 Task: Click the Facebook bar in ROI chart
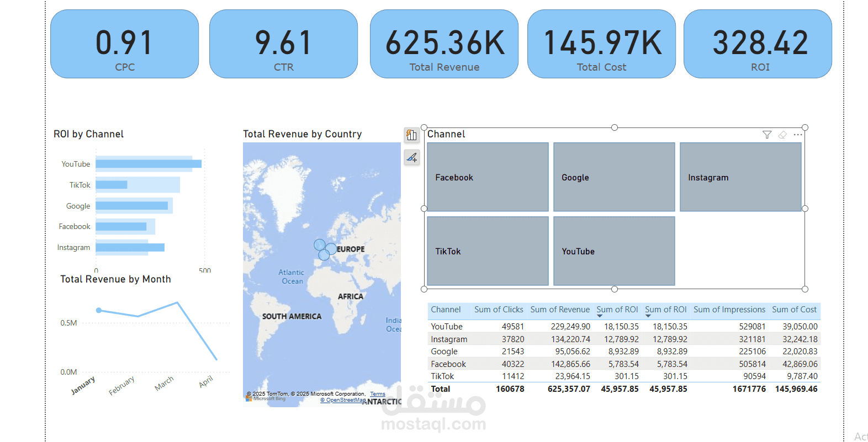pos(121,226)
